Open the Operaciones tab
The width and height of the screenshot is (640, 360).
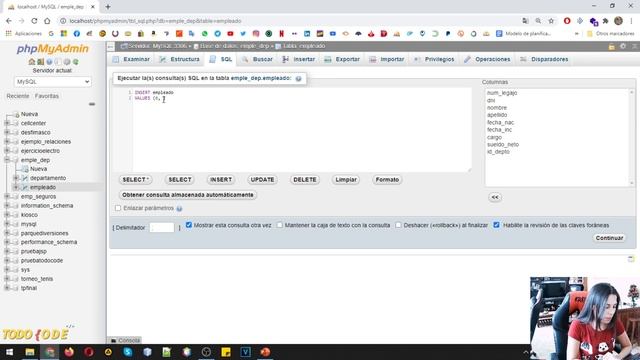pos(487,59)
